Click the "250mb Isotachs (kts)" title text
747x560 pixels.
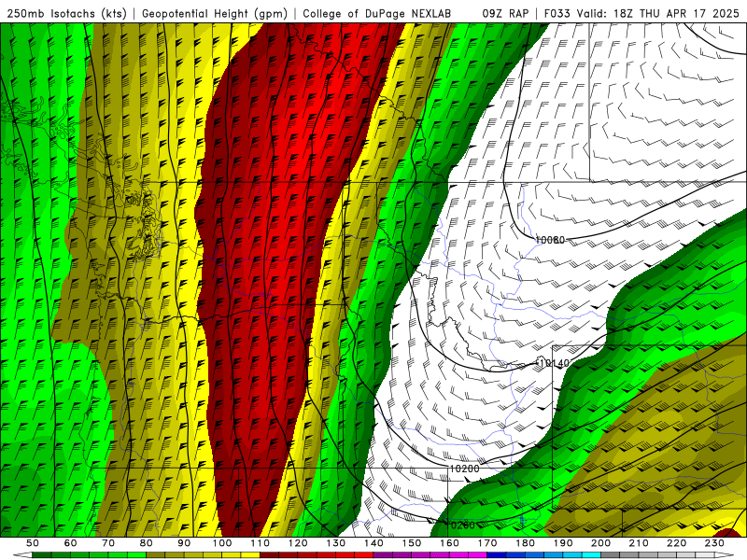point(67,13)
